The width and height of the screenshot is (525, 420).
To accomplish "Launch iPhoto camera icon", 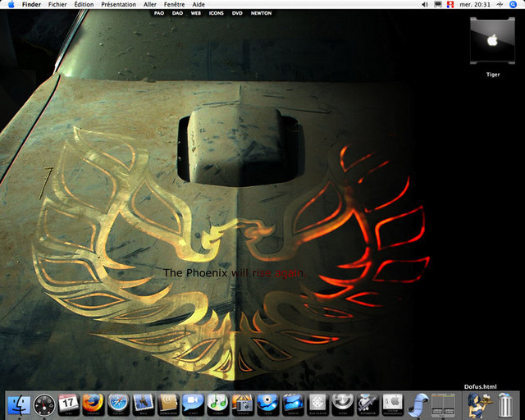I will [243, 404].
